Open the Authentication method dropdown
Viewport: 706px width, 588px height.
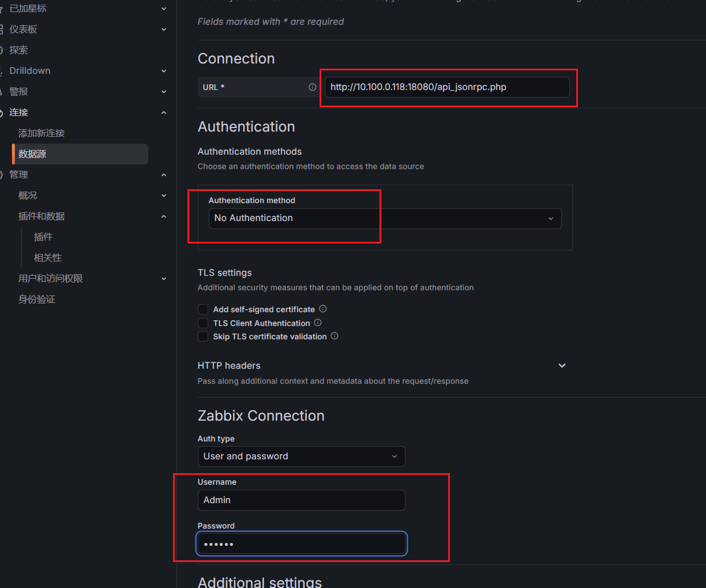(384, 218)
